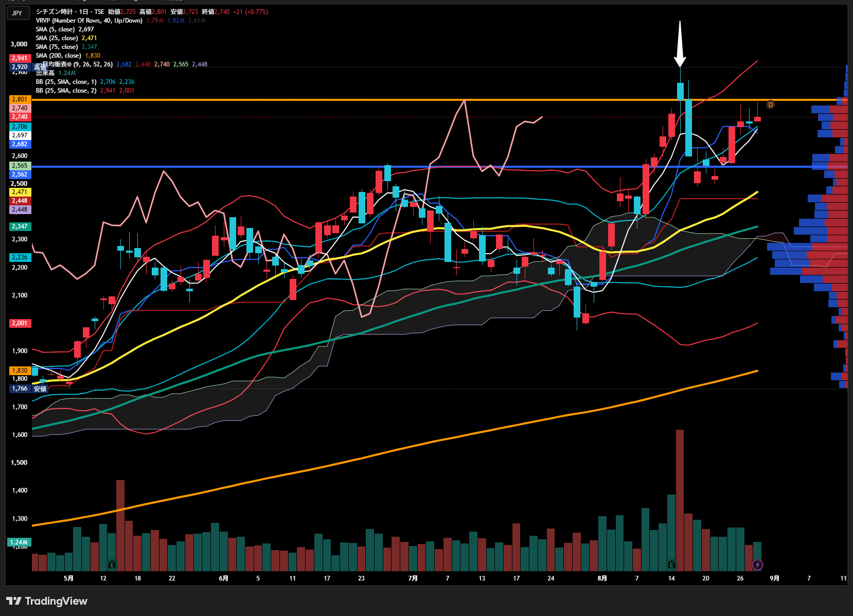Click the cyan 2,236 price label
Screen dimensions: 853x616
tap(20, 257)
